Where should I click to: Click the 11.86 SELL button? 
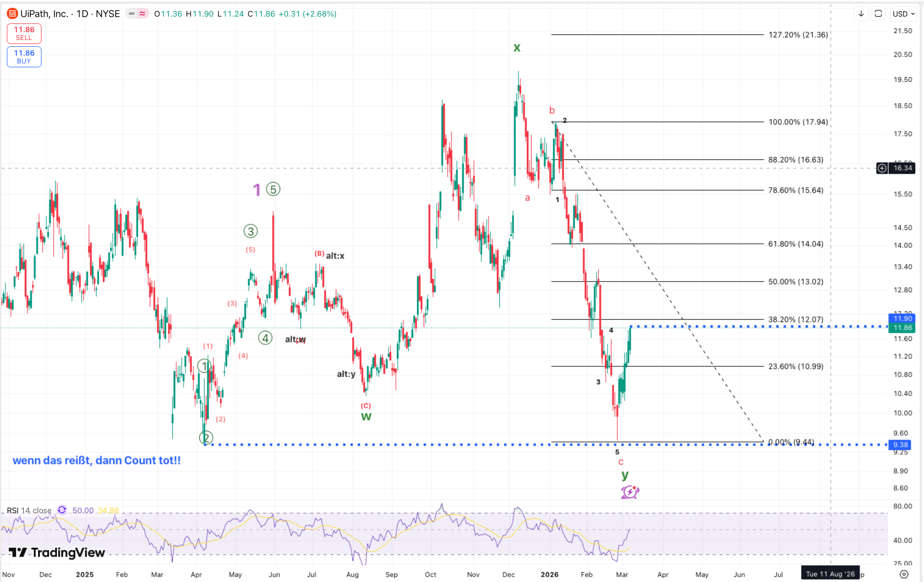24,34
